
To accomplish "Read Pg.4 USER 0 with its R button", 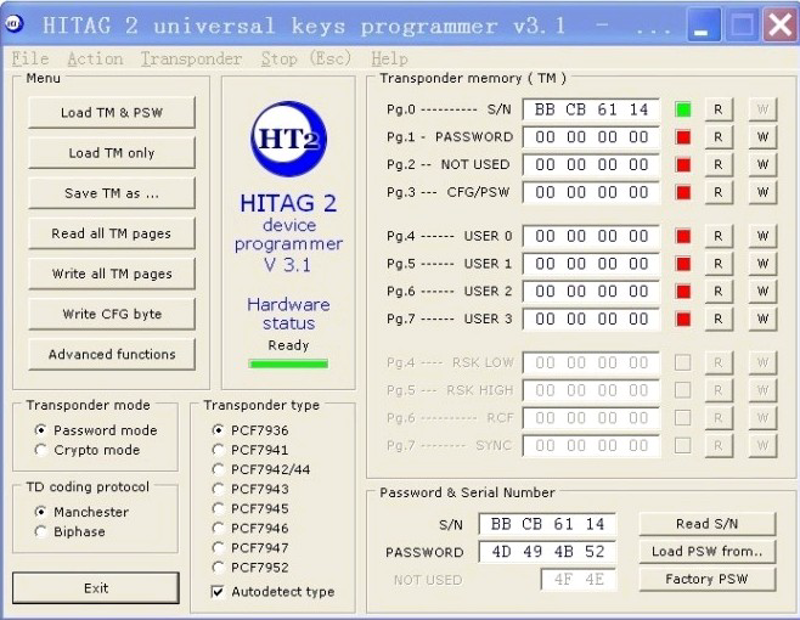I will (718, 236).
